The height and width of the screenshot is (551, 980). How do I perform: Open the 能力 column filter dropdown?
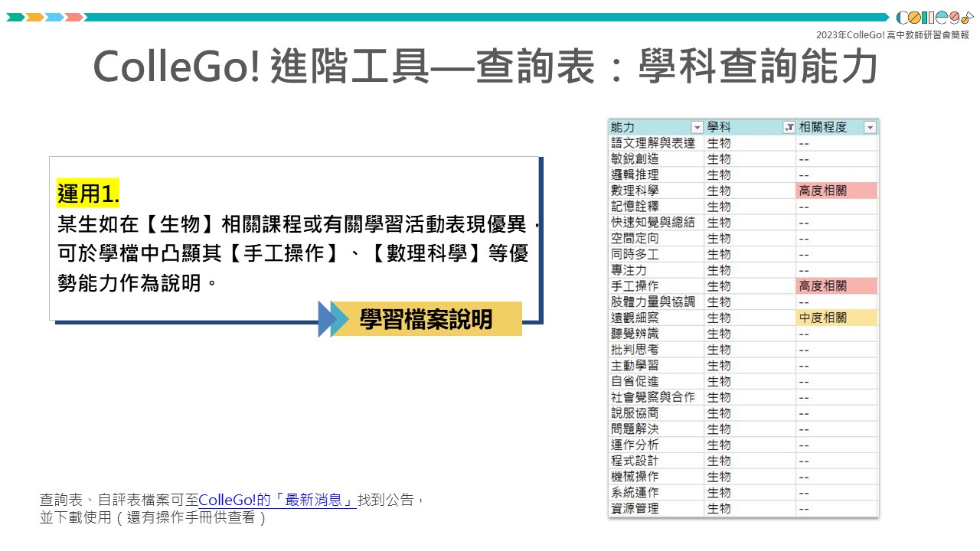pos(697,128)
